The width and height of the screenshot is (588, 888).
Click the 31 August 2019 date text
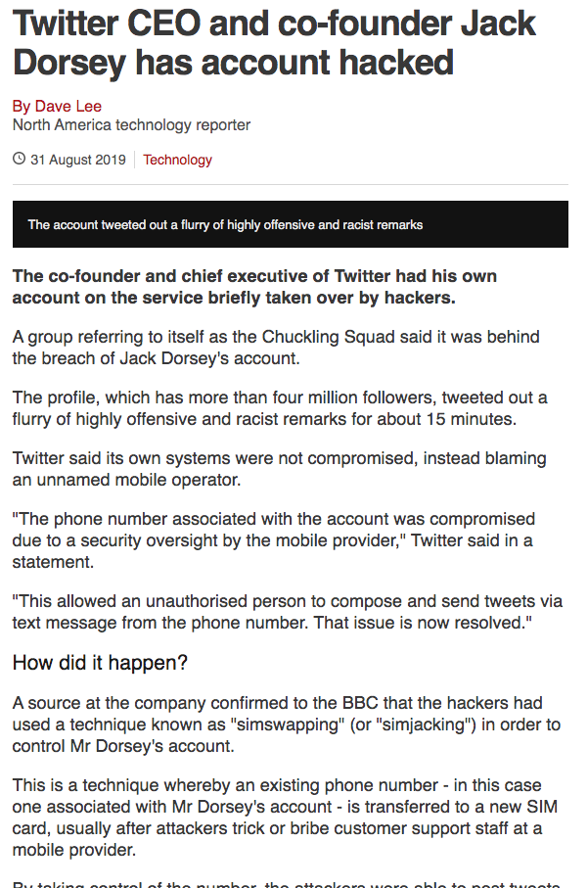(x=77, y=160)
